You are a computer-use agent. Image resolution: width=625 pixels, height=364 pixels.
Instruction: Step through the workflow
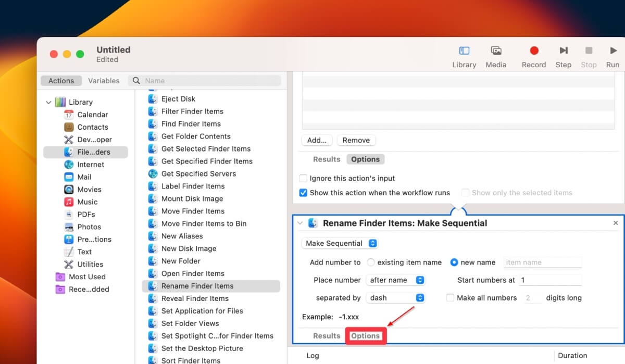click(563, 55)
